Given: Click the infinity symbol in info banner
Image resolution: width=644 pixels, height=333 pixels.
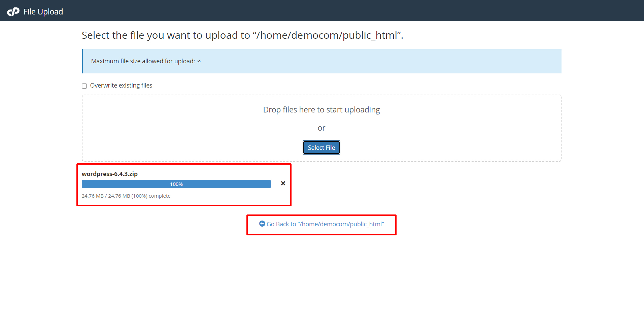Looking at the screenshot, I should tap(199, 61).
